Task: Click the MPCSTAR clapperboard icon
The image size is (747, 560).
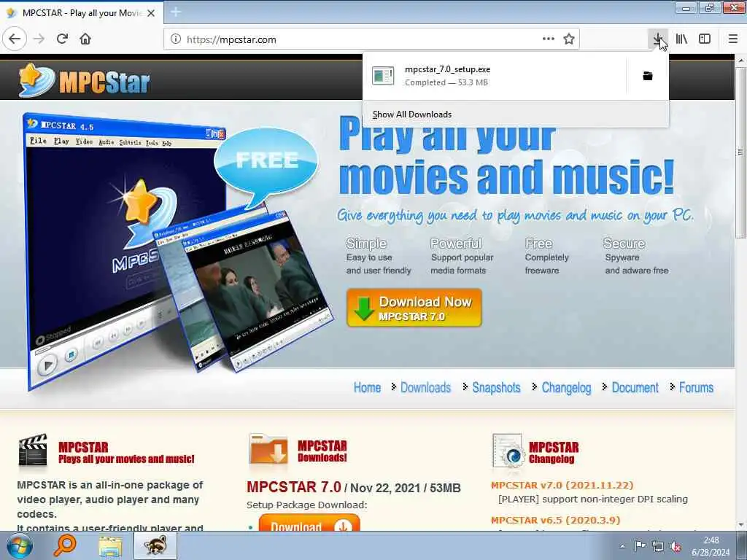Action: point(33,450)
